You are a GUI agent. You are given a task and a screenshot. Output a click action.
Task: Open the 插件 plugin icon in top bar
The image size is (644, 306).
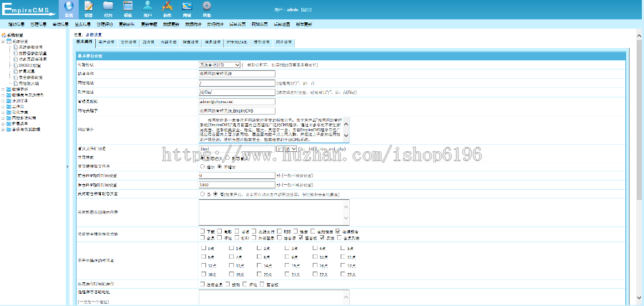click(x=167, y=6)
